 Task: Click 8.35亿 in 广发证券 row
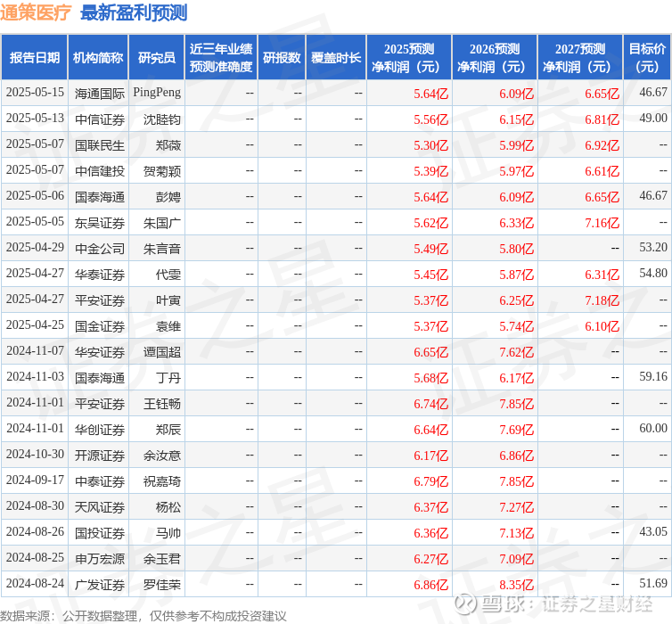click(516, 585)
